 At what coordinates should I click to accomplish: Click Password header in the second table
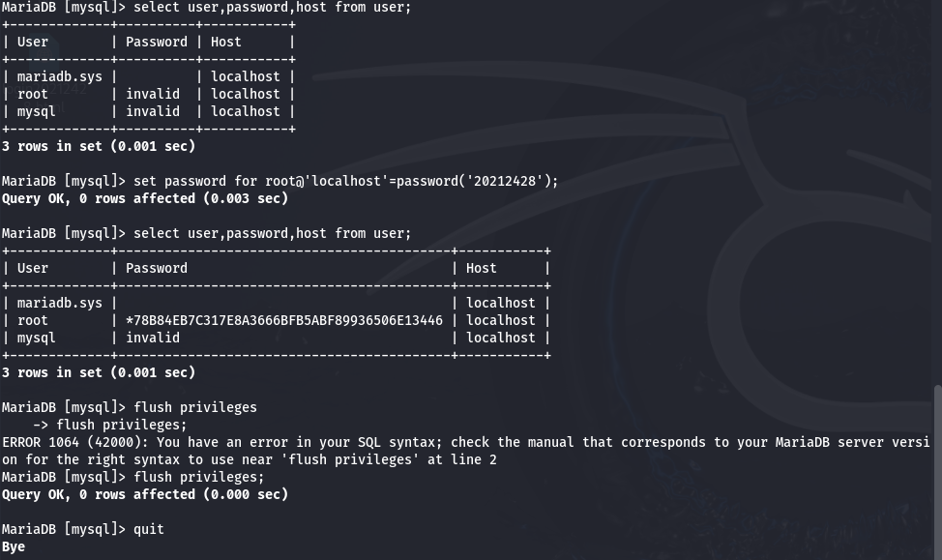(x=157, y=268)
